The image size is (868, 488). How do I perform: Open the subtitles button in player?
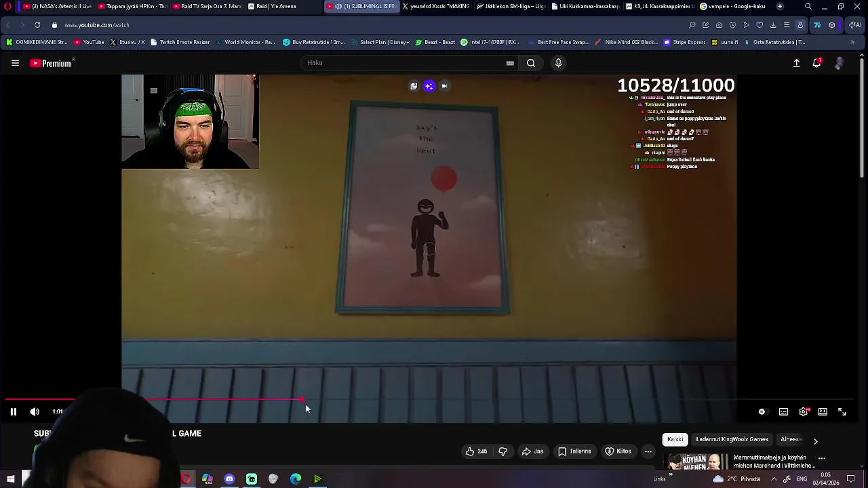pyautogui.click(x=783, y=411)
